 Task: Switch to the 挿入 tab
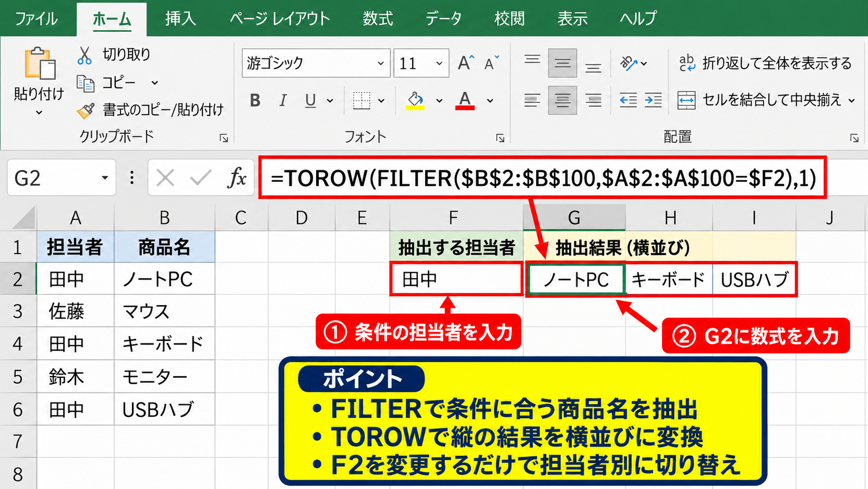[x=181, y=19]
